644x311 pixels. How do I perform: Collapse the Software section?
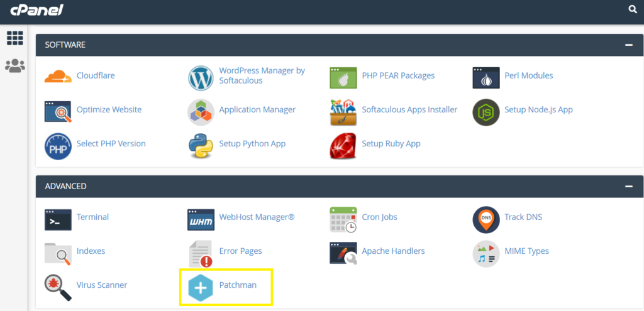[628, 45]
